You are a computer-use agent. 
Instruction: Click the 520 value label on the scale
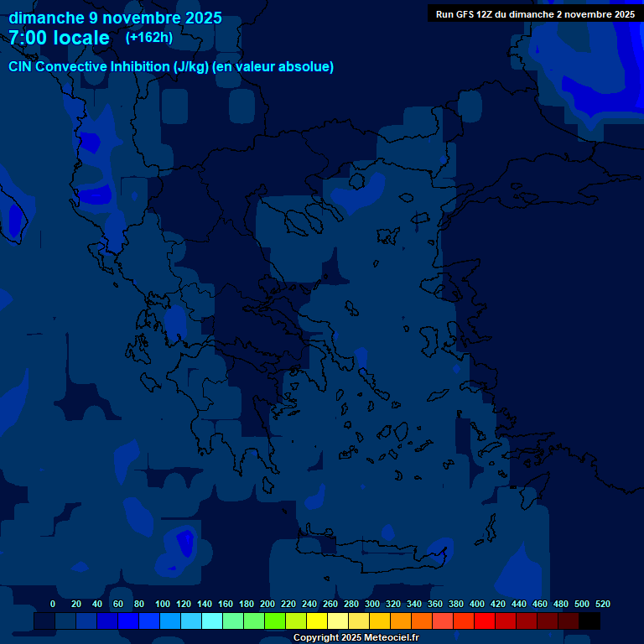pyautogui.click(x=602, y=604)
